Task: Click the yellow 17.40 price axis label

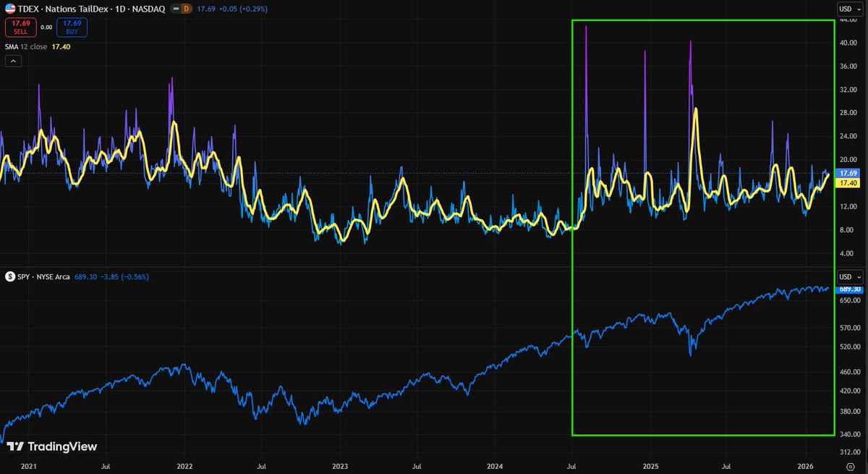Action: 846,183
